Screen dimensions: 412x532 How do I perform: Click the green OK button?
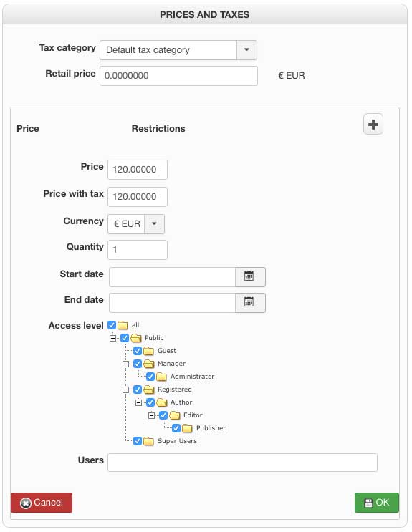pos(377,503)
